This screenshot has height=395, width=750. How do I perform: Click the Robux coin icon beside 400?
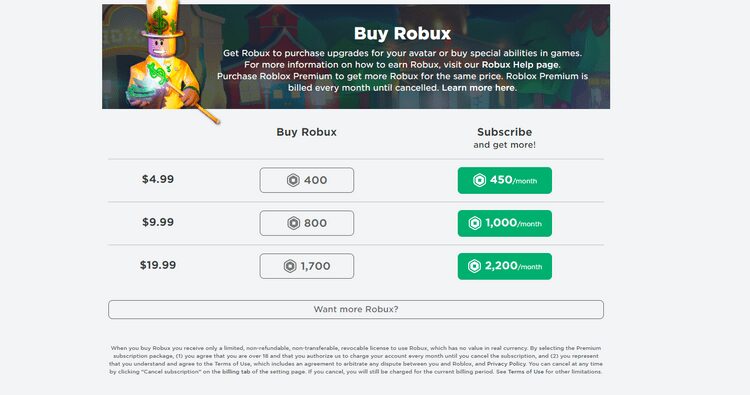[293, 180]
